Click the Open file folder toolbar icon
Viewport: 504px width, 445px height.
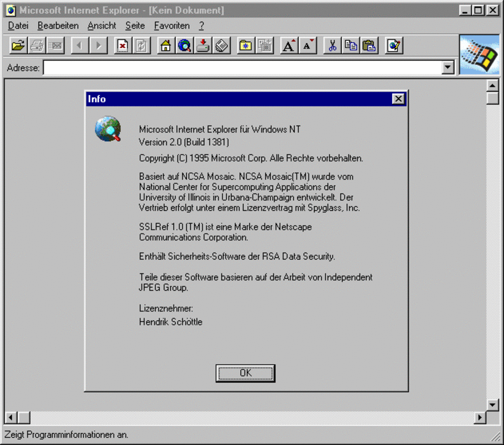coord(18,46)
